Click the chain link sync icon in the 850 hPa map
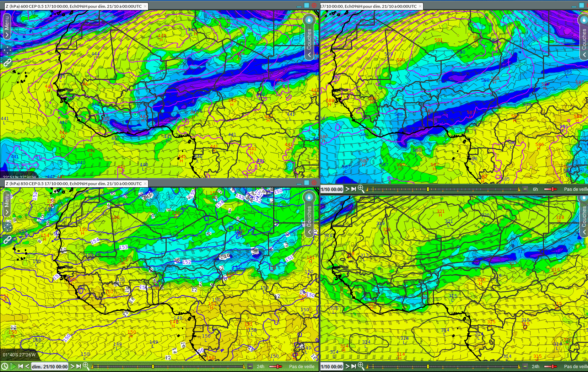Image resolution: width=588 pixels, height=372 pixels. pyautogui.click(x=7, y=241)
